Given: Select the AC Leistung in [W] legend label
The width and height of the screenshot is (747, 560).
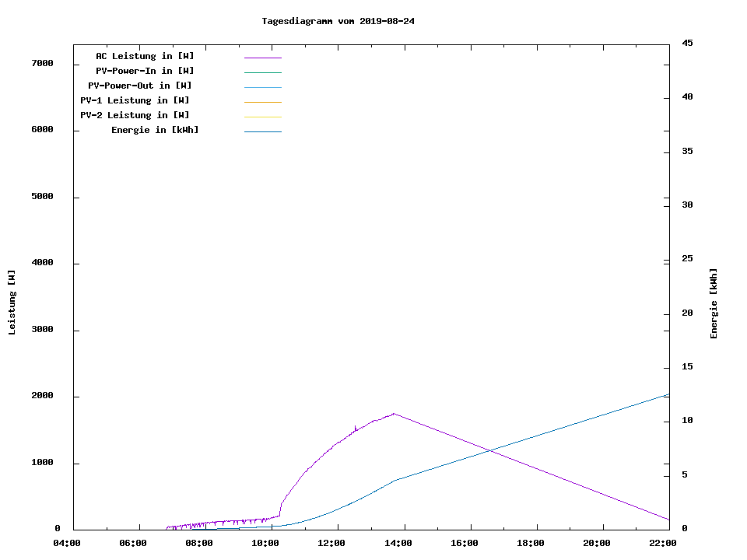Looking at the screenshot, I should tap(145, 56).
